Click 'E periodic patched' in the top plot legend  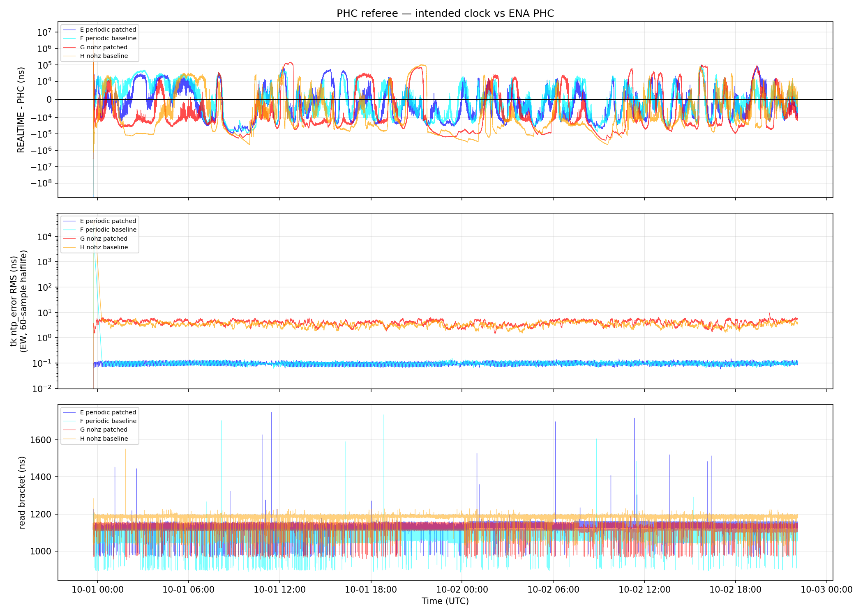pos(108,30)
